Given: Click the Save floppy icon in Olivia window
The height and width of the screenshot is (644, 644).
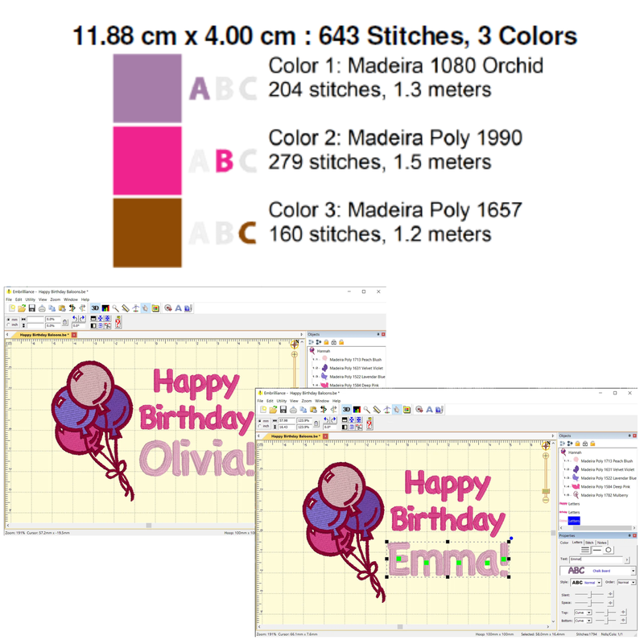Looking at the screenshot, I should point(32,308).
